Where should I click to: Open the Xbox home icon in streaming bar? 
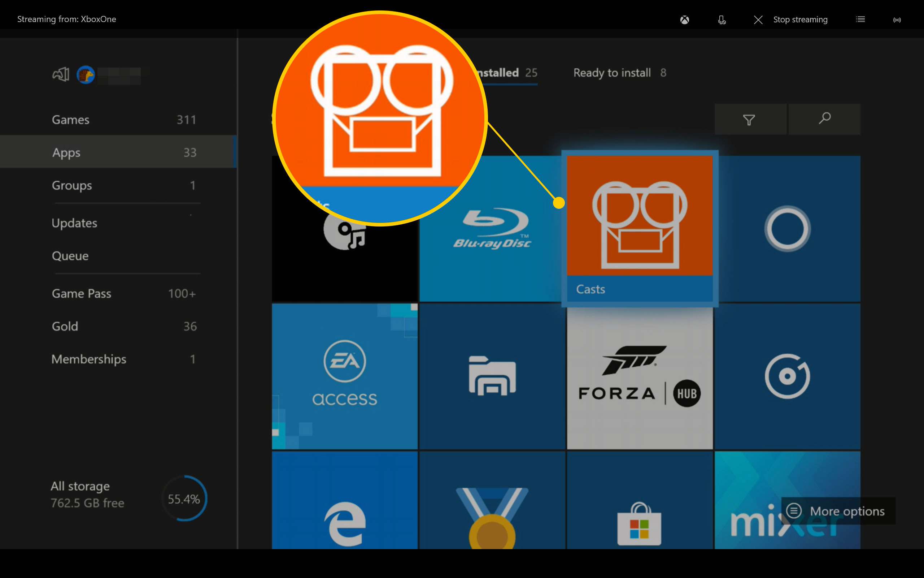[x=685, y=20]
